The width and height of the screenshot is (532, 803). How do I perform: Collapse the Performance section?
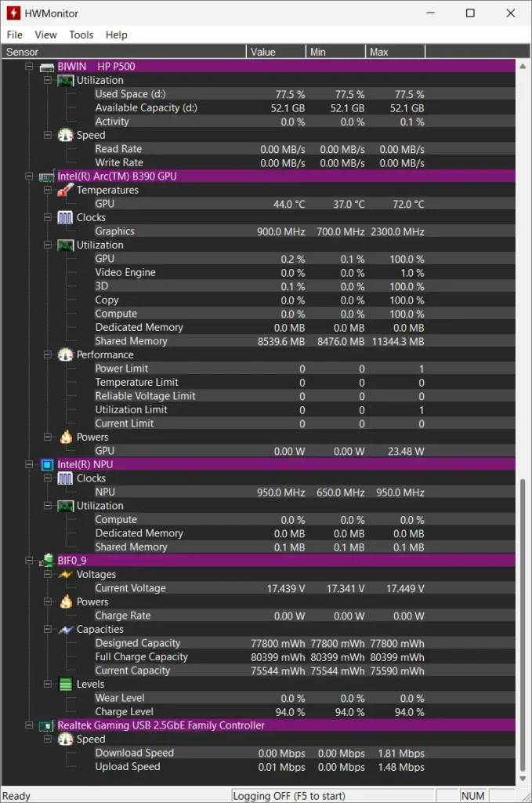point(48,355)
